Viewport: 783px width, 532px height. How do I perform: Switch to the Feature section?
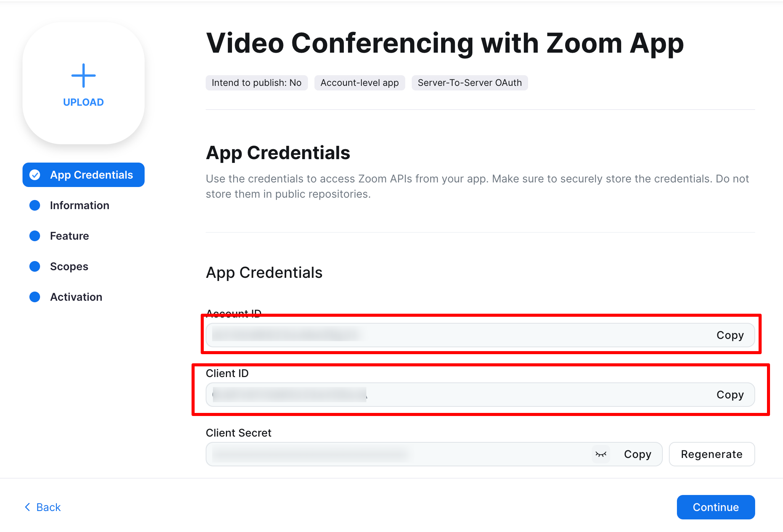tap(69, 236)
